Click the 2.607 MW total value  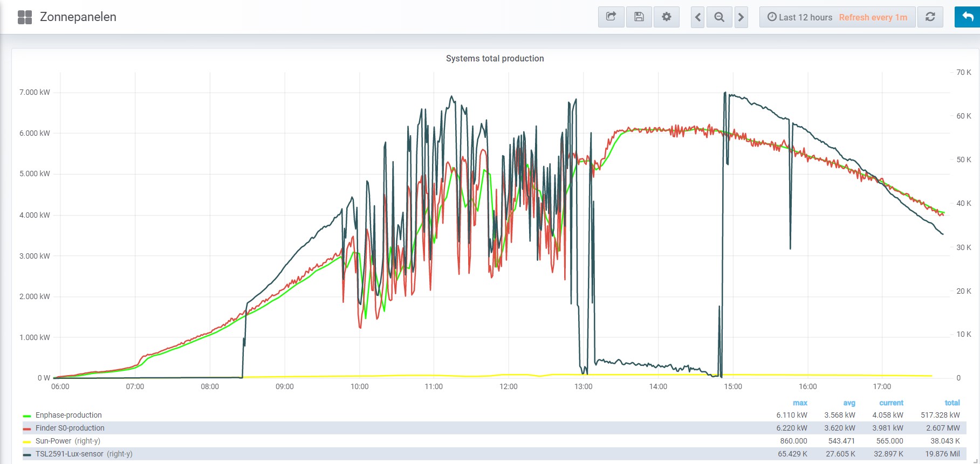coord(943,428)
